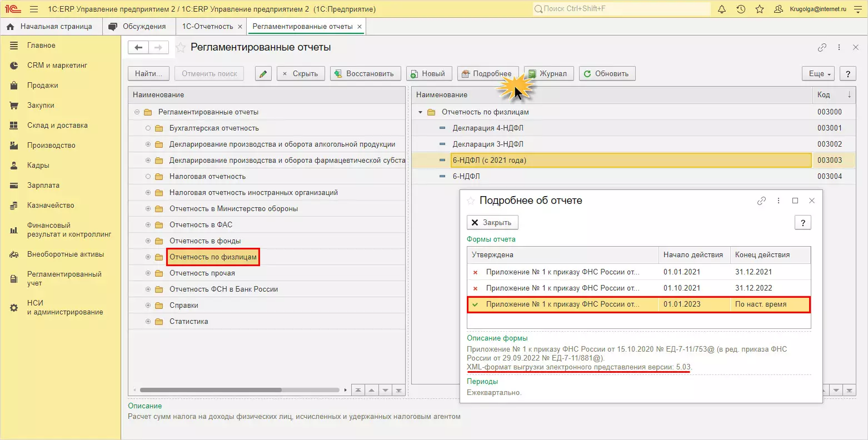Select Бухгалтерская отчетность folder in tree

pyautogui.click(x=214, y=128)
